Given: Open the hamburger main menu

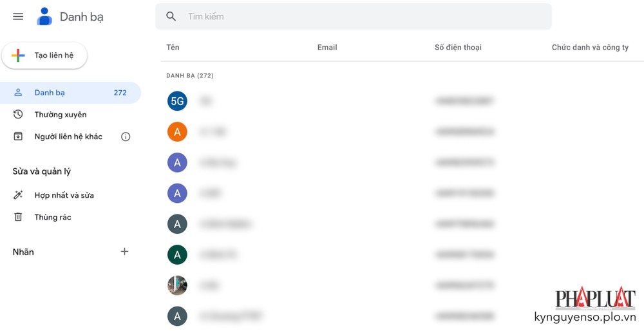Looking at the screenshot, I should tap(18, 17).
